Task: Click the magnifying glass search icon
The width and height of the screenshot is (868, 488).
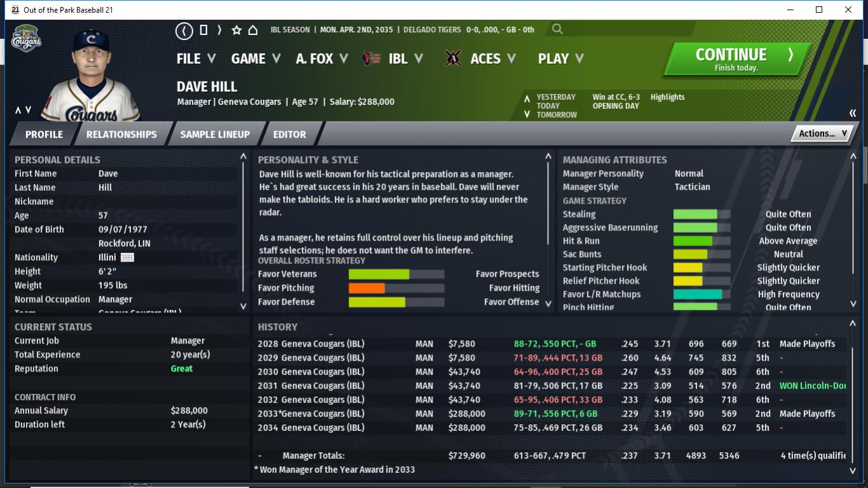Action: point(557,29)
